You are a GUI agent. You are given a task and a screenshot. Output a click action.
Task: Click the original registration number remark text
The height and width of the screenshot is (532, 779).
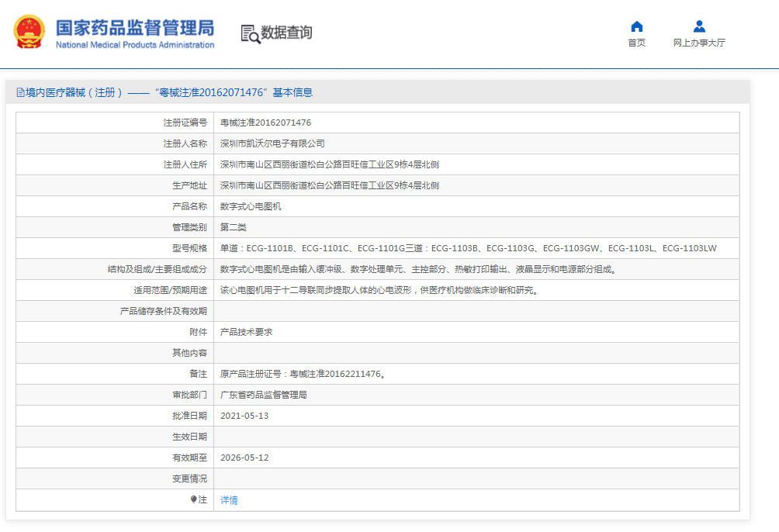[303, 374]
